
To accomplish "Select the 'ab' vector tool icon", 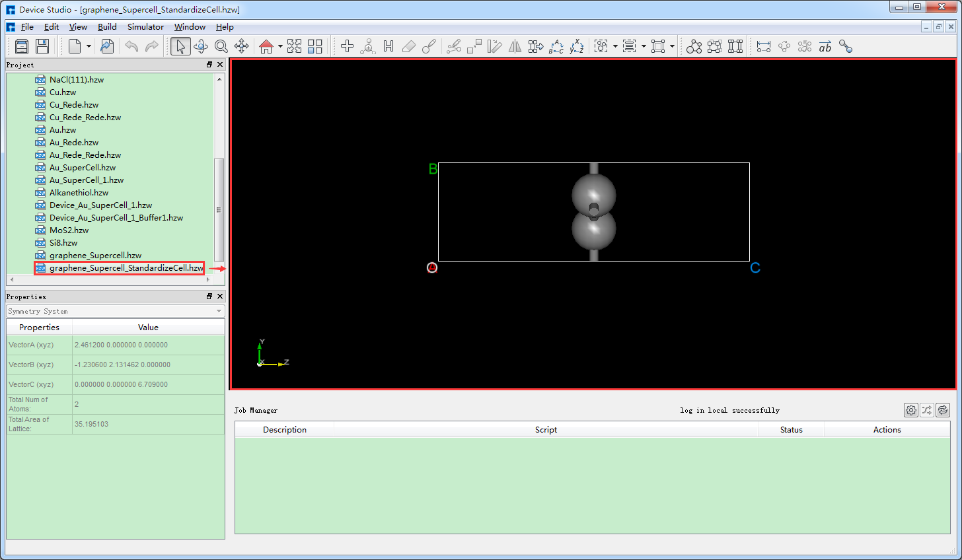I will (825, 46).
